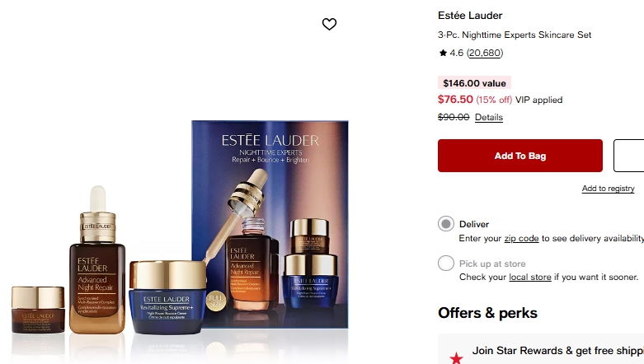Click the Add To Bag button
The height and width of the screenshot is (364, 644).
pyautogui.click(x=520, y=156)
